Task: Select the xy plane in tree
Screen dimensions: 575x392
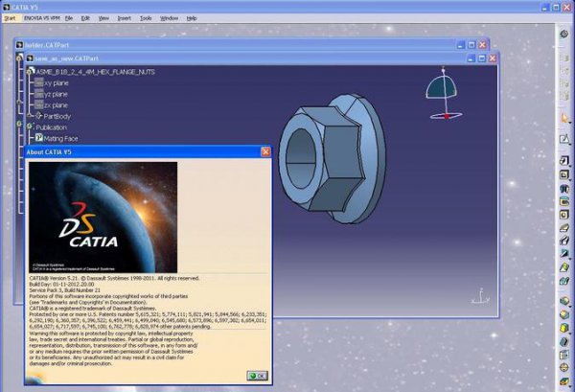Action: click(57, 83)
